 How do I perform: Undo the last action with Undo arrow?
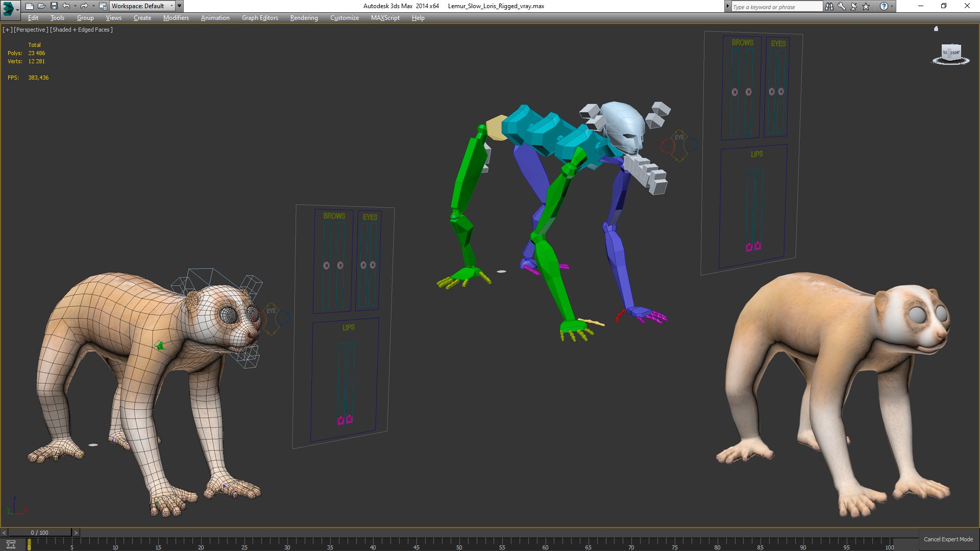66,6
